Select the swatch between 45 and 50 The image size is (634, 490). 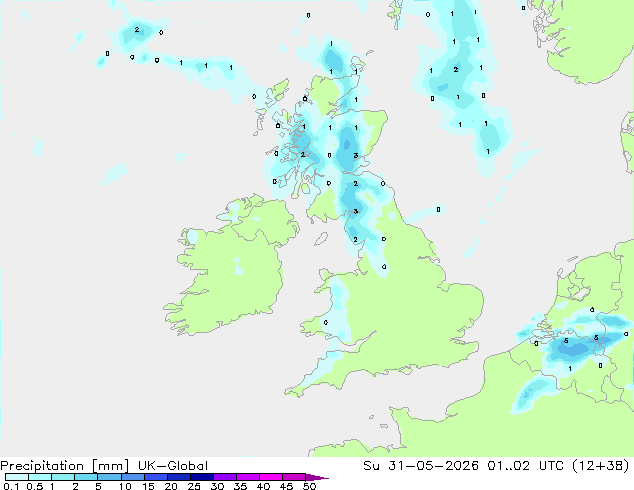click(294, 477)
